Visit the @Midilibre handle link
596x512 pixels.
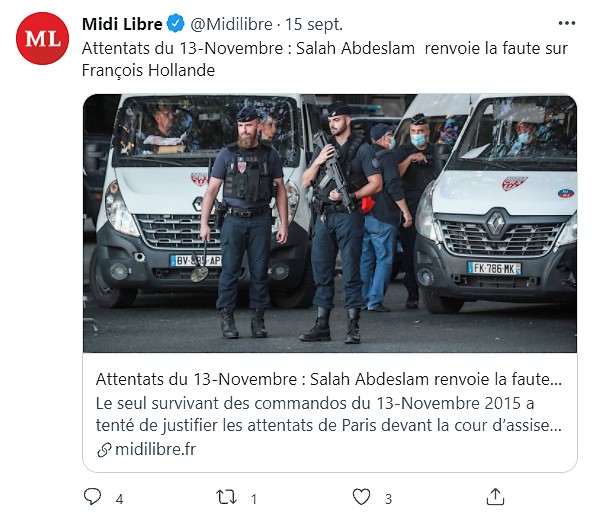pos(231,24)
